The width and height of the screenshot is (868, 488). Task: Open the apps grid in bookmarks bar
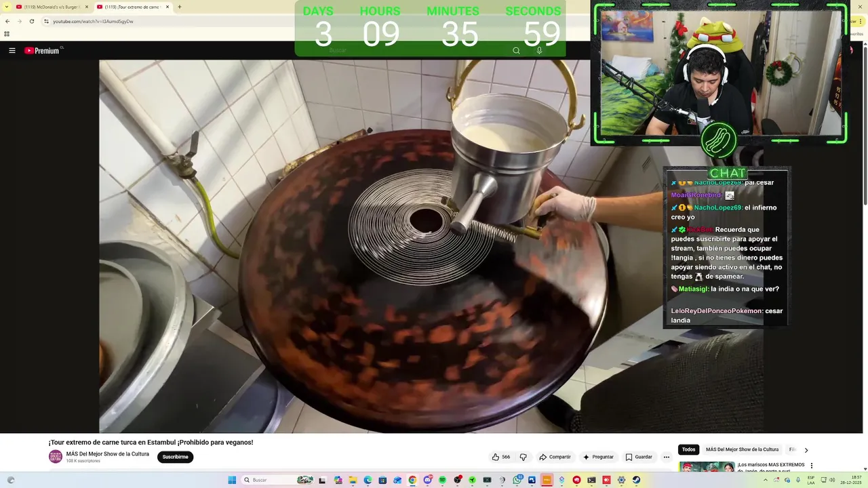7,34
